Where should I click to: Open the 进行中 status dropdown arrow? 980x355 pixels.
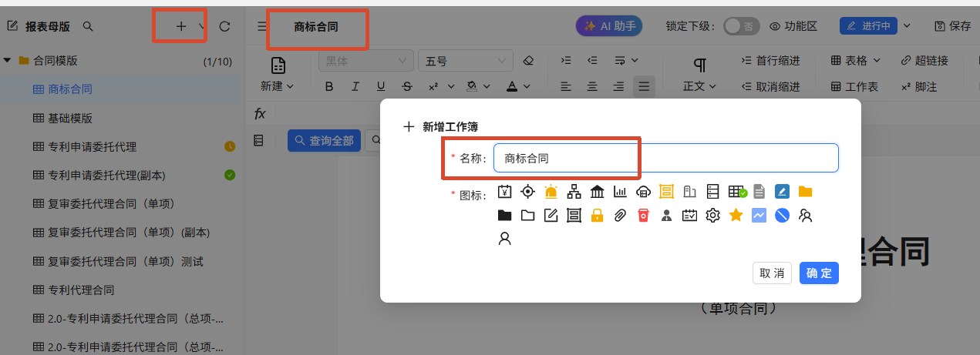pos(907,26)
